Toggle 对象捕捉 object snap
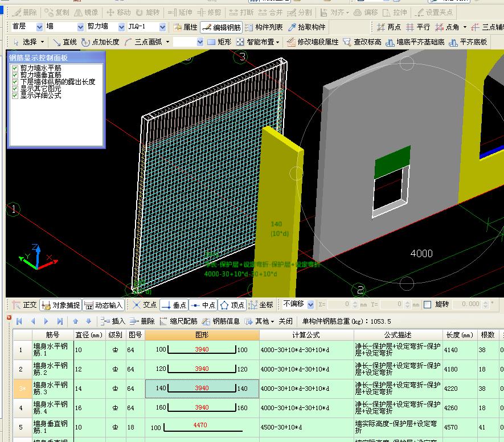504x442 pixels. [x=61, y=305]
